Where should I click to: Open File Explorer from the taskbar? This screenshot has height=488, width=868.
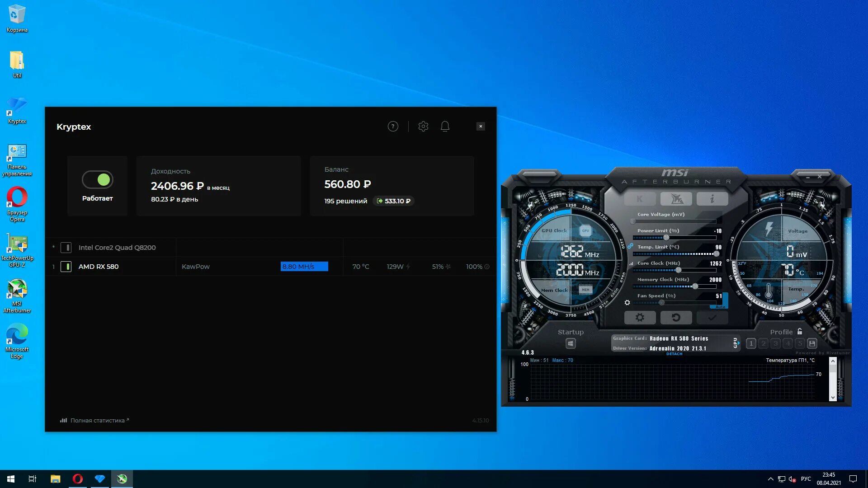click(x=55, y=479)
